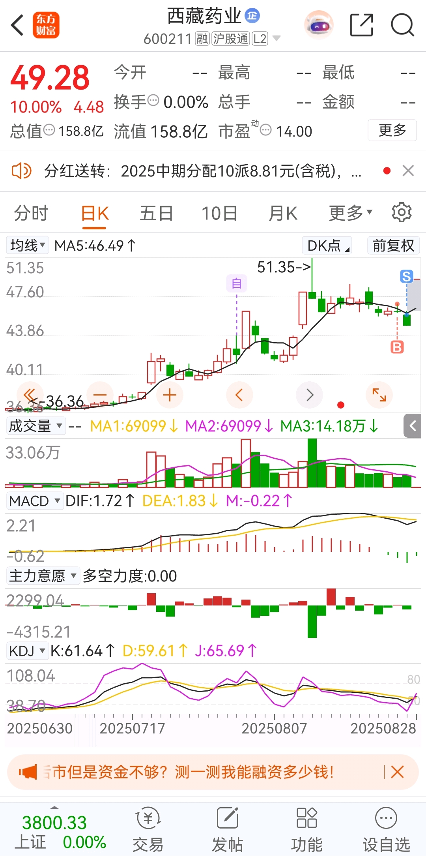Tap the MA3:14.18万 volume value
Viewport: 426px width, 868px height.
pos(329,426)
